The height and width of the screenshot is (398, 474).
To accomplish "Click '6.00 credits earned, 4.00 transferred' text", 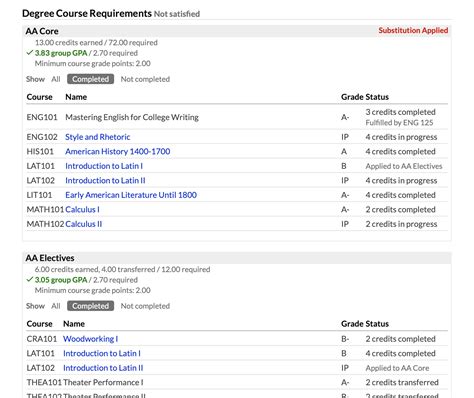I will click(x=95, y=269).
